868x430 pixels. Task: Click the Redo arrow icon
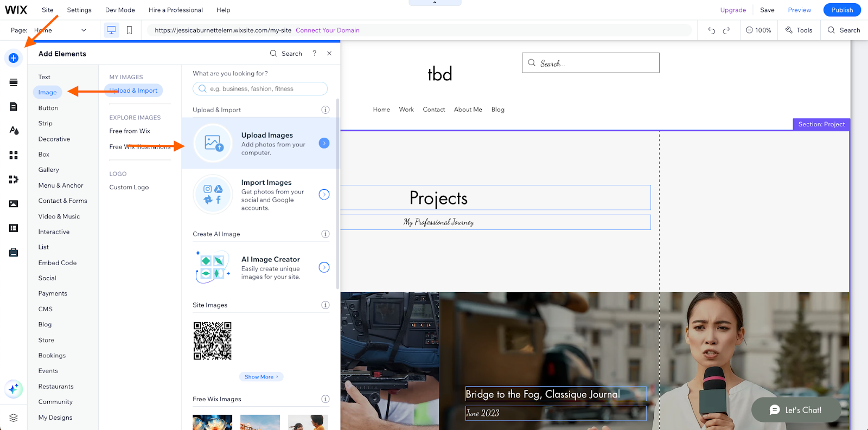726,30
